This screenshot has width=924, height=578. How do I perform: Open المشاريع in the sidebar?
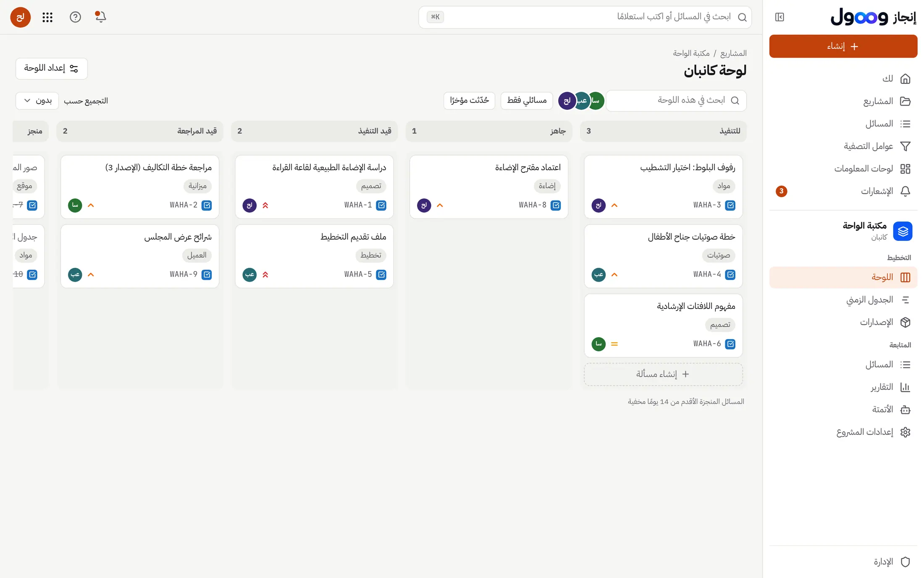(x=843, y=101)
